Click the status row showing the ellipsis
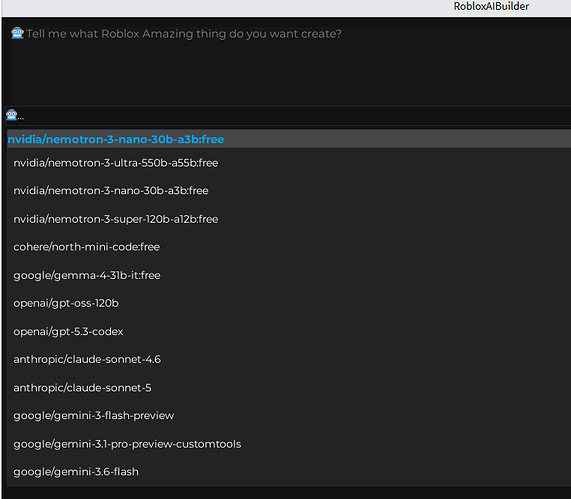This screenshot has width=571, height=499. [288, 116]
